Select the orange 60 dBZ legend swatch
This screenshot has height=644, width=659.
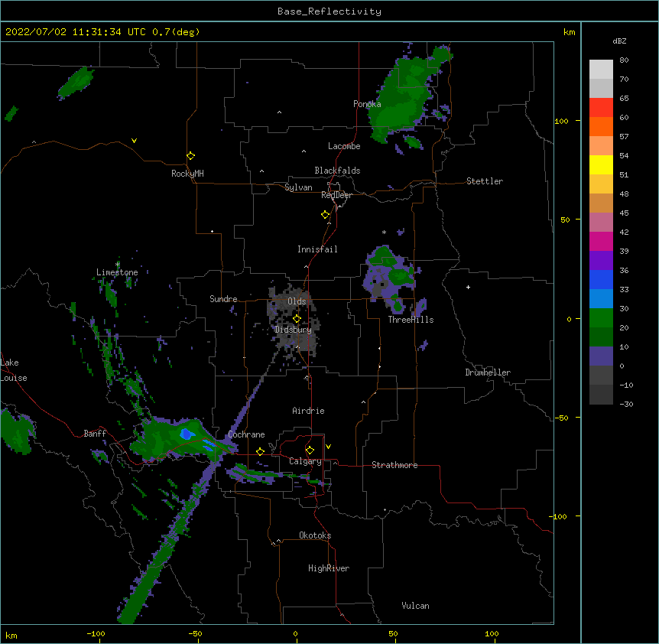point(601,126)
